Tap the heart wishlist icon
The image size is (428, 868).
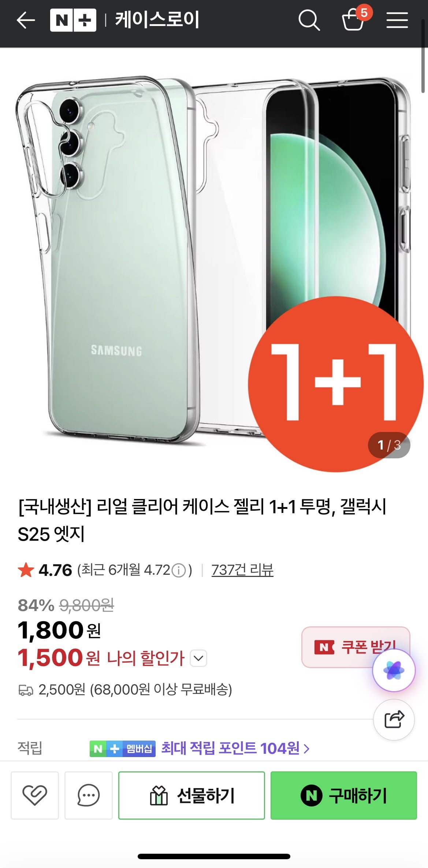[x=35, y=795]
